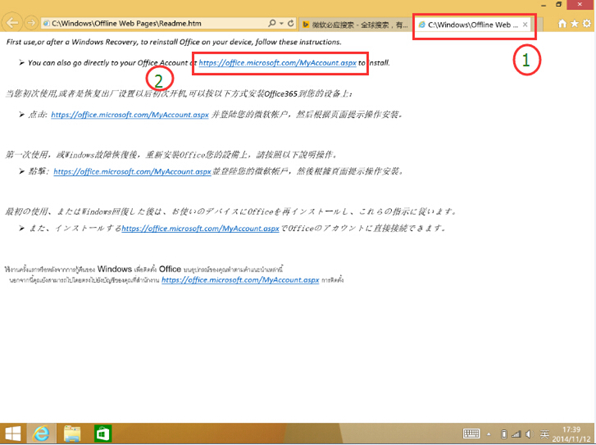596x445 pixels.
Task: Click the Windows Start button
Action: (x=13, y=434)
